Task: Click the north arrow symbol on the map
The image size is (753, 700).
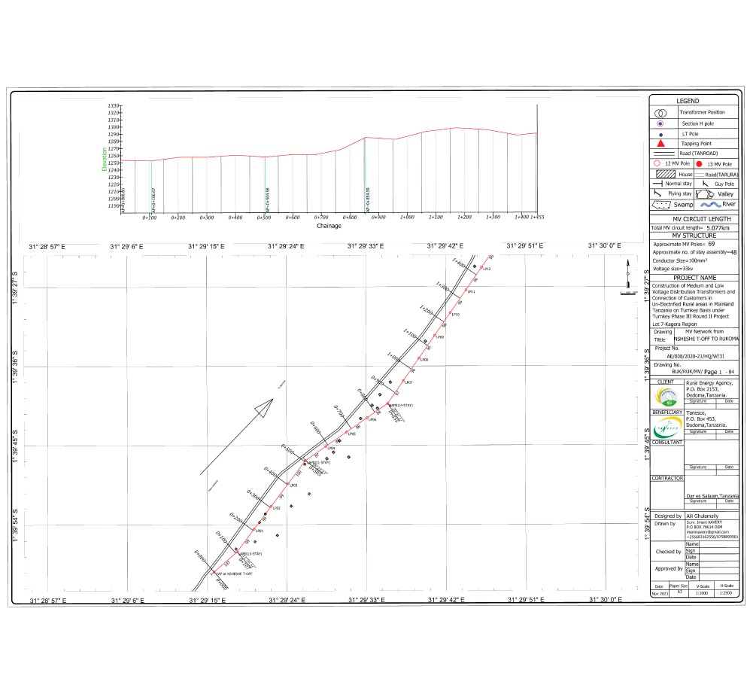Action: 627,275
